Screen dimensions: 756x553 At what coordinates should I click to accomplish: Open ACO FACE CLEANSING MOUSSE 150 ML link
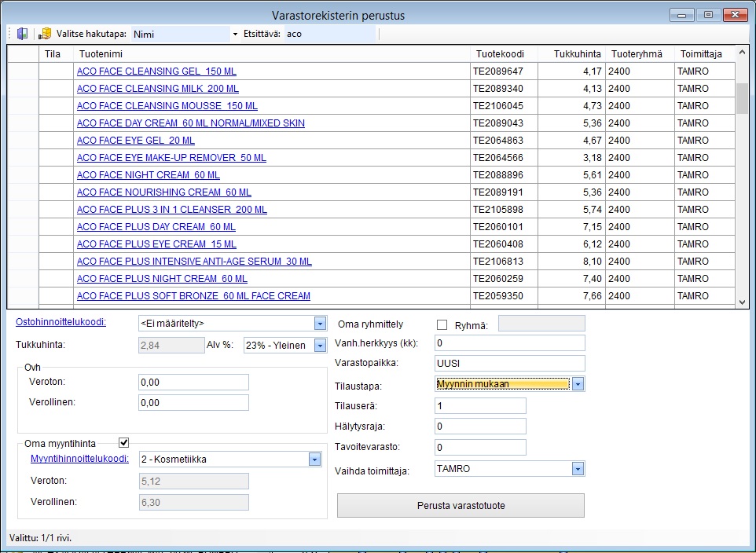(x=167, y=106)
